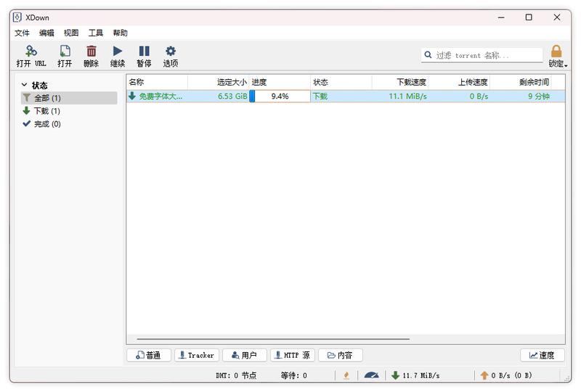
Task: Maximize the XDown window
Action: coord(529,17)
